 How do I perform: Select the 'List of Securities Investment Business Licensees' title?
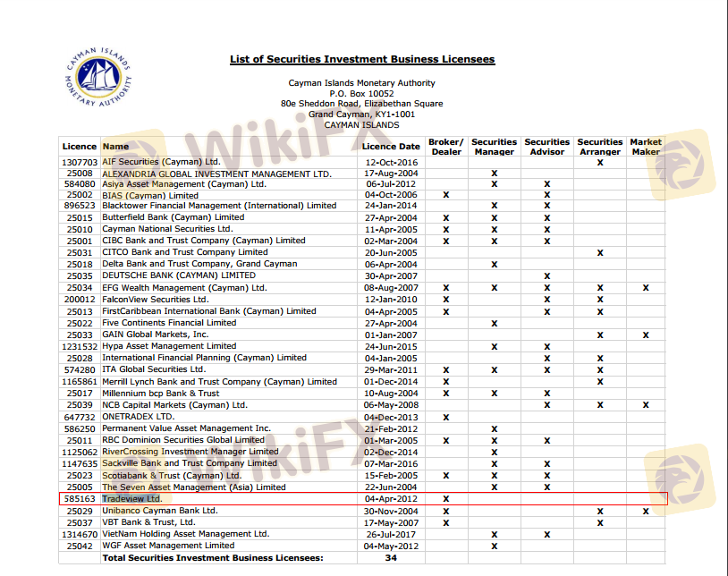pyautogui.click(x=362, y=60)
